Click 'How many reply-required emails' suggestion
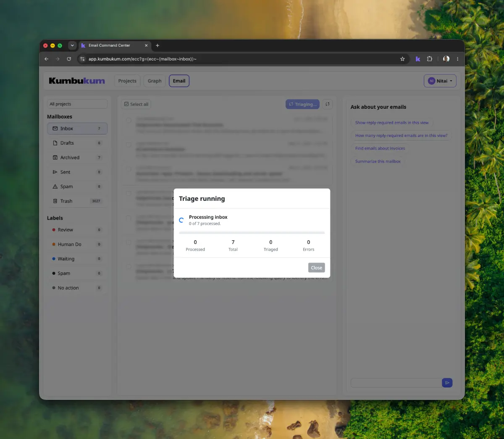 pos(401,135)
